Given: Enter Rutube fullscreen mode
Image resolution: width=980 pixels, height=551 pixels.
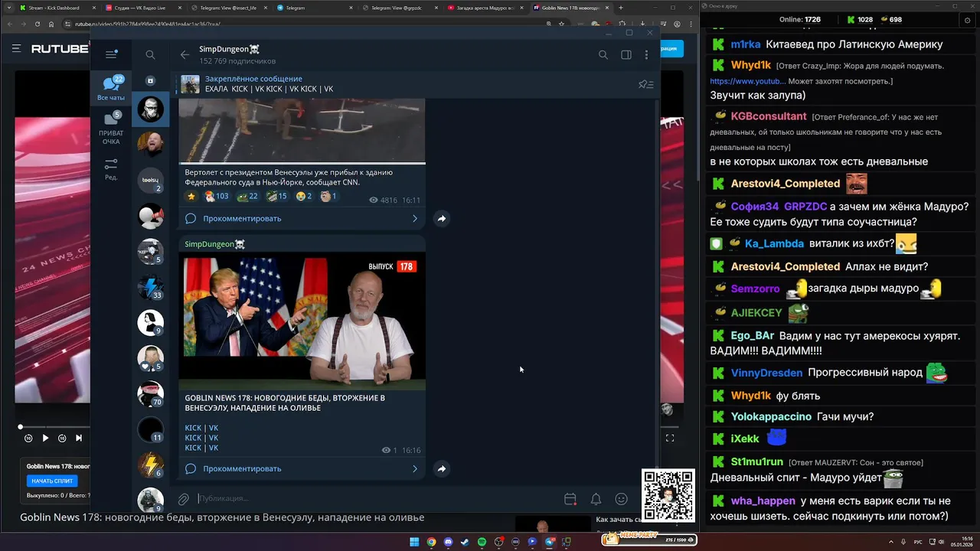Looking at the screenshot, I should [x=670, y=439].
